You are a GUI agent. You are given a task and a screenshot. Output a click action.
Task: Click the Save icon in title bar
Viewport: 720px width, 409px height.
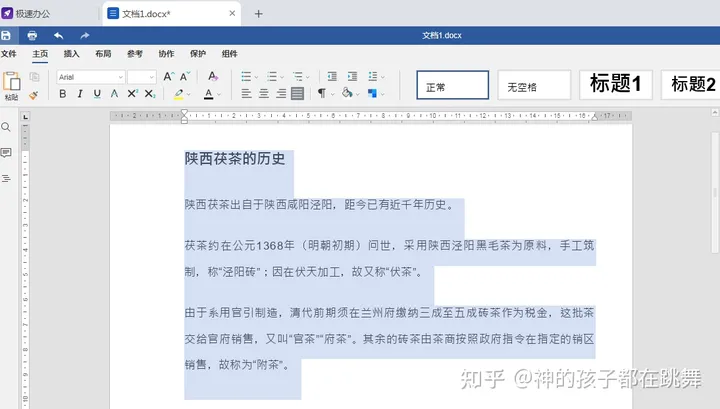(7, 35)
